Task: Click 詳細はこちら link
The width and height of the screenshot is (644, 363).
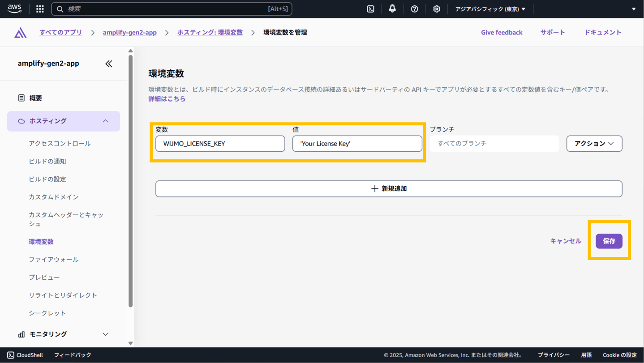Action: point(167,99)
